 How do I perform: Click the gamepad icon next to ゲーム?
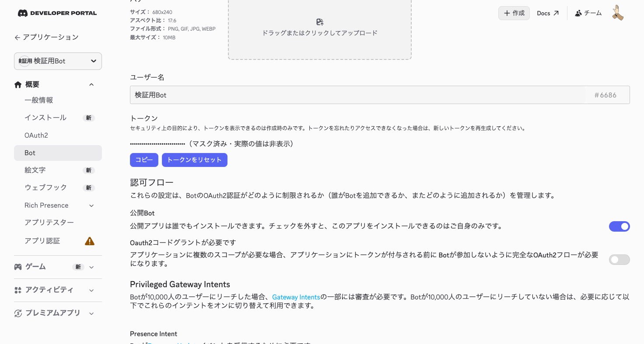pyautogui.click(x=18, y=267)
